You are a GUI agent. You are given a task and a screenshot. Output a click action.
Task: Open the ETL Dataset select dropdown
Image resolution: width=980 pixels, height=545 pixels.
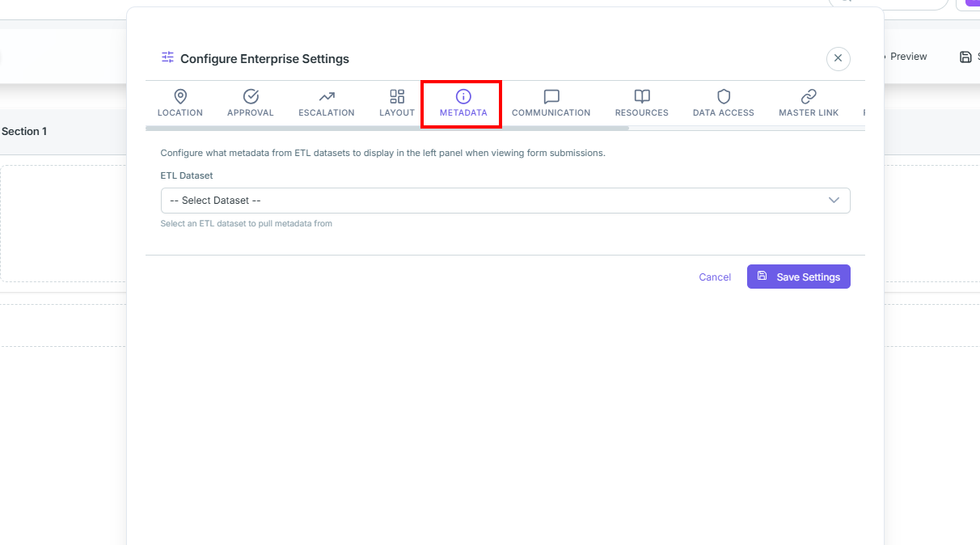coord(505,201)
